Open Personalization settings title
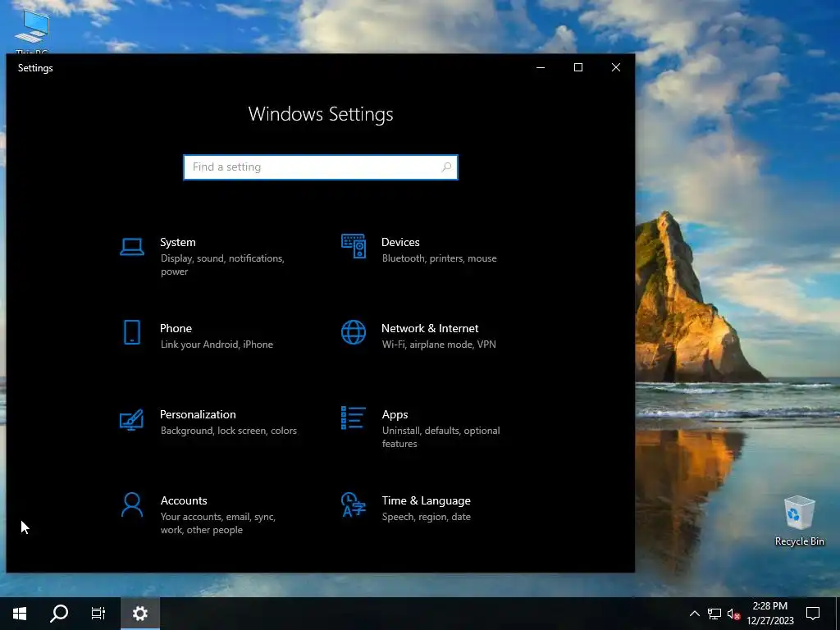This screenshot has width=840, height=630. (x=198, y=414)
